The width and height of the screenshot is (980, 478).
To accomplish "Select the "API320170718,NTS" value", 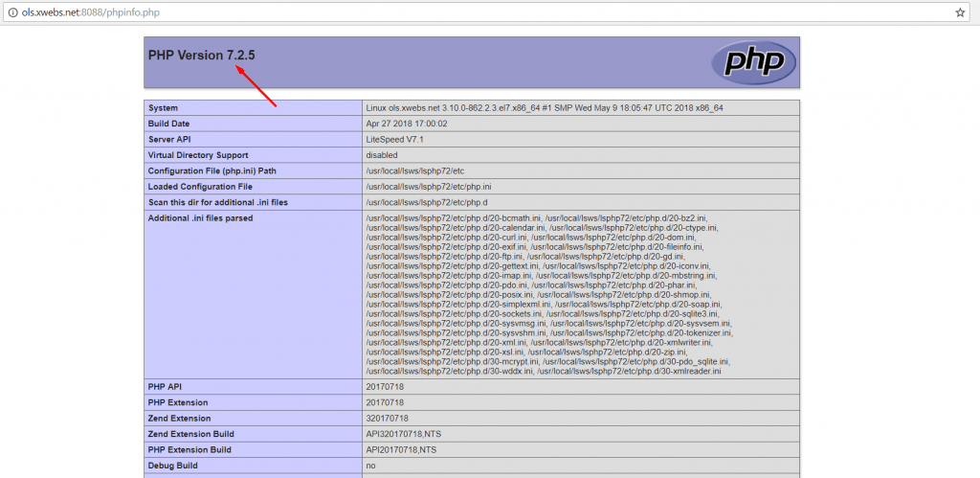I will pyautogui.click(x=404, y=434).
